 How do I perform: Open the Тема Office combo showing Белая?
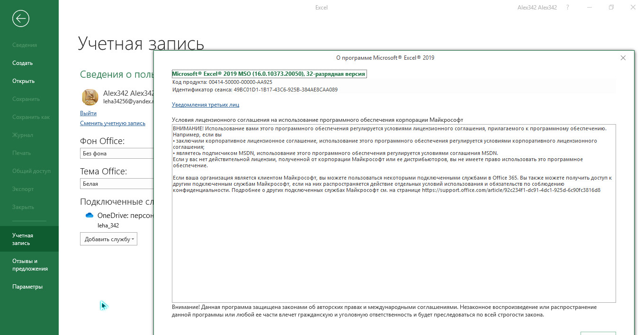[116, 184]
